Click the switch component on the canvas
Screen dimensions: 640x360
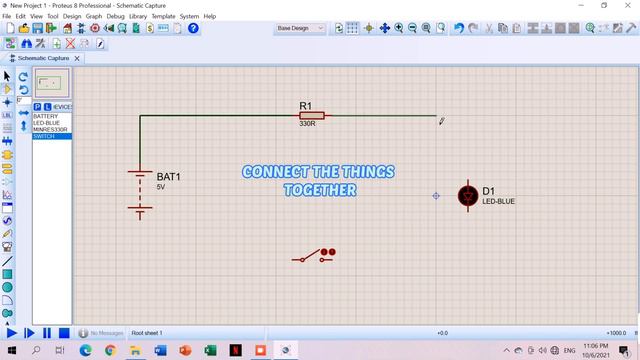314,255
